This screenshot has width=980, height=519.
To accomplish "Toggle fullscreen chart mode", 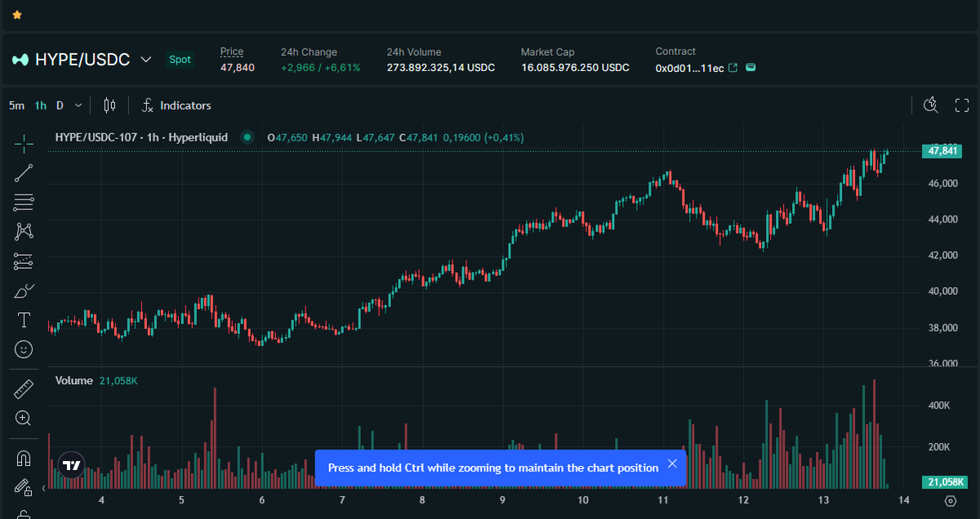I will coord(962,105).
